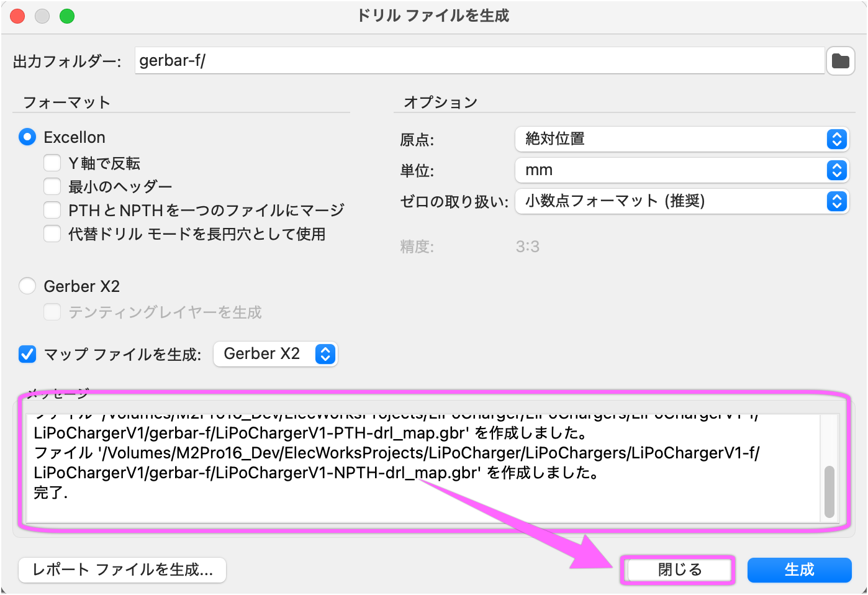868x595 pixels.
Task: Click the messages panel scrollbar thumb
Action: point(829,492)
